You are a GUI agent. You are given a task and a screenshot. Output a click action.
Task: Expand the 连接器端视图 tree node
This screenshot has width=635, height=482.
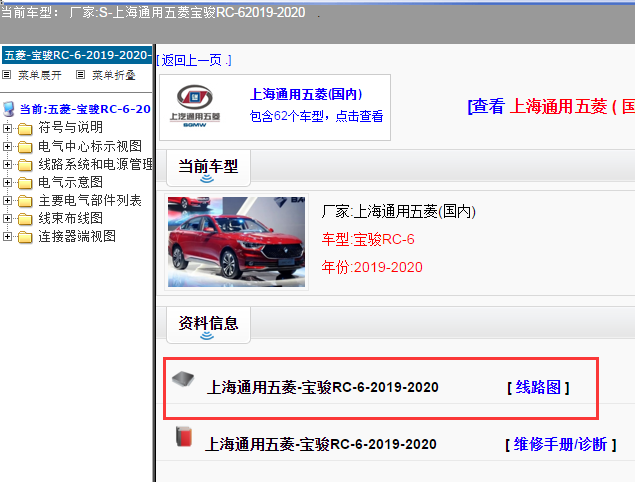tap(7, 237)
